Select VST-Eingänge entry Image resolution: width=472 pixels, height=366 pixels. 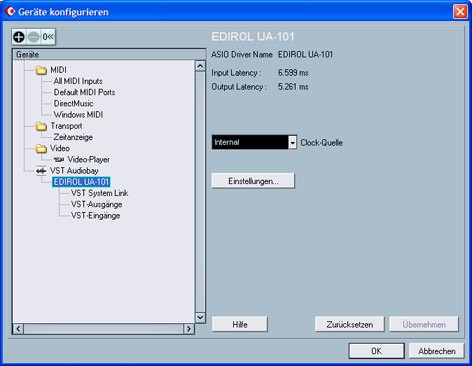pyautogui.click(x=95, y=216)
